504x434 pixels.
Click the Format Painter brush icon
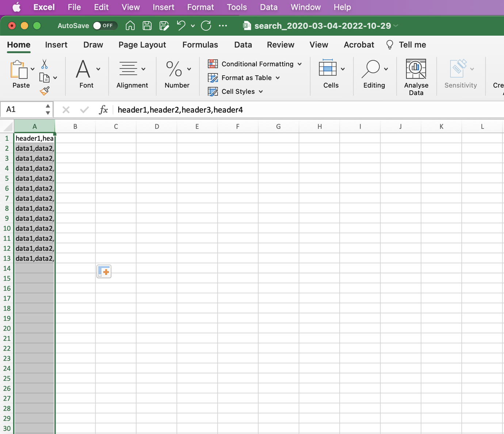(45, 91)
